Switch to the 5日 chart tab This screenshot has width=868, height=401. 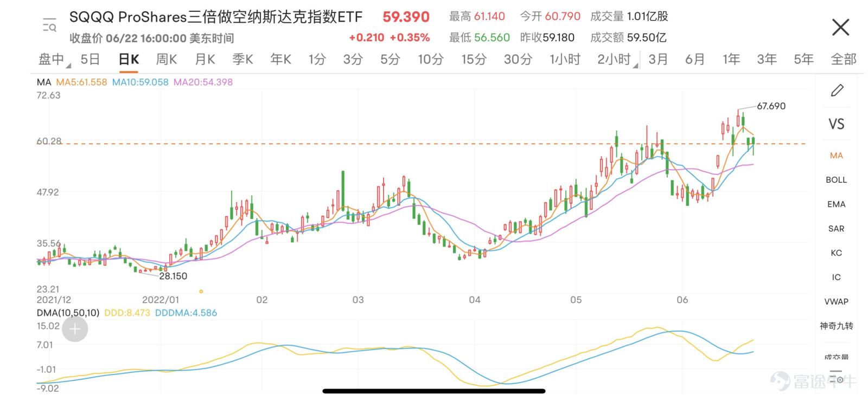pyautogui.click(x=90, y=59)
